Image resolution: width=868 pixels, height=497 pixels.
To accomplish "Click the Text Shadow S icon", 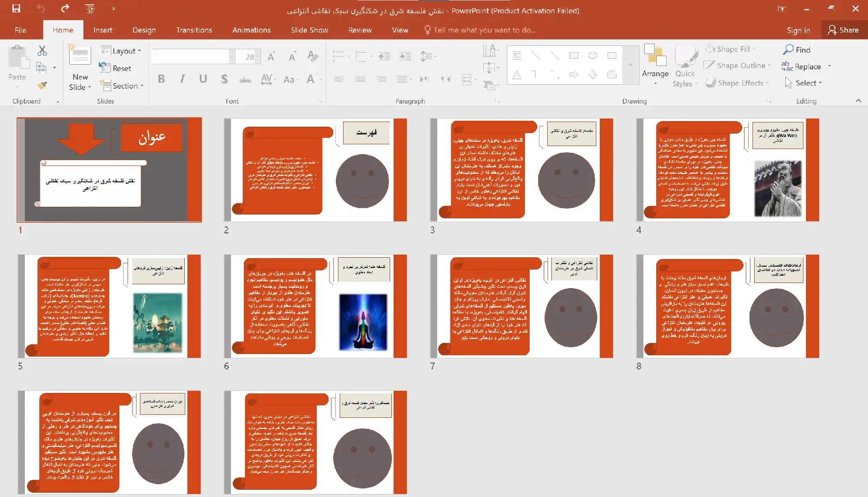I will [x=224, y=79].
